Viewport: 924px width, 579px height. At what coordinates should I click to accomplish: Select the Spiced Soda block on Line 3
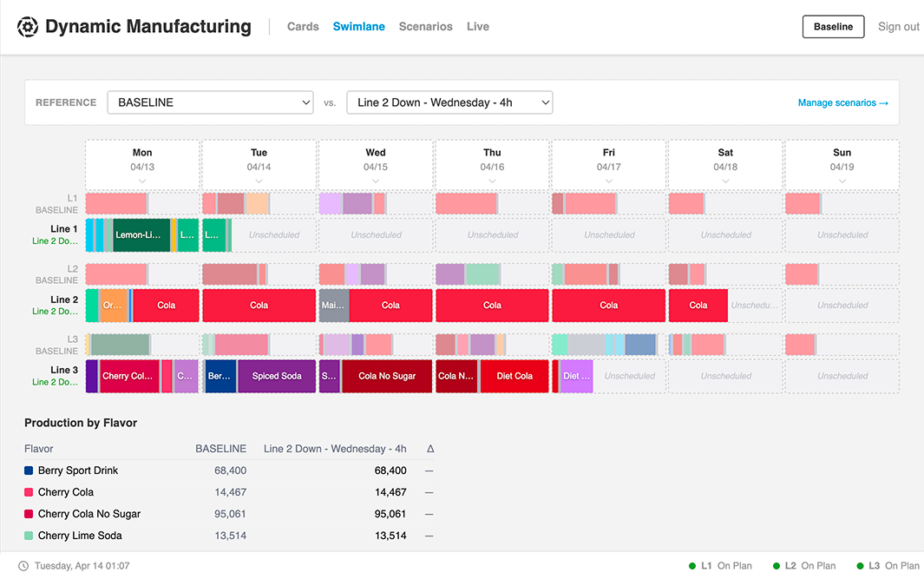pos(277,376)
